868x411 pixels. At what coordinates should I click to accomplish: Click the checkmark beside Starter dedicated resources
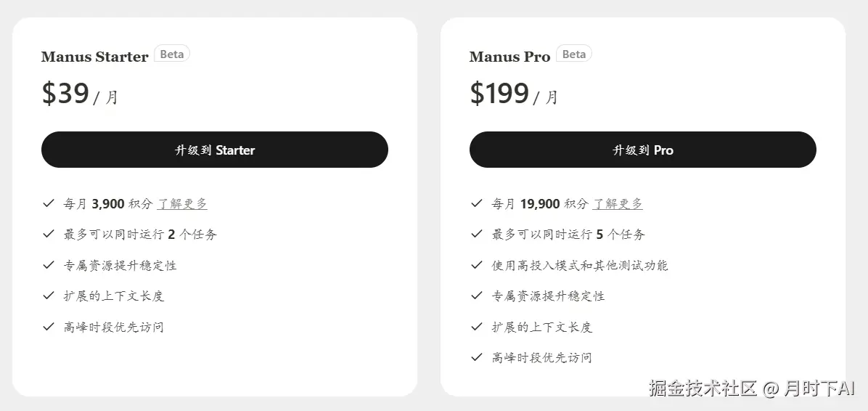click(49, 265)
